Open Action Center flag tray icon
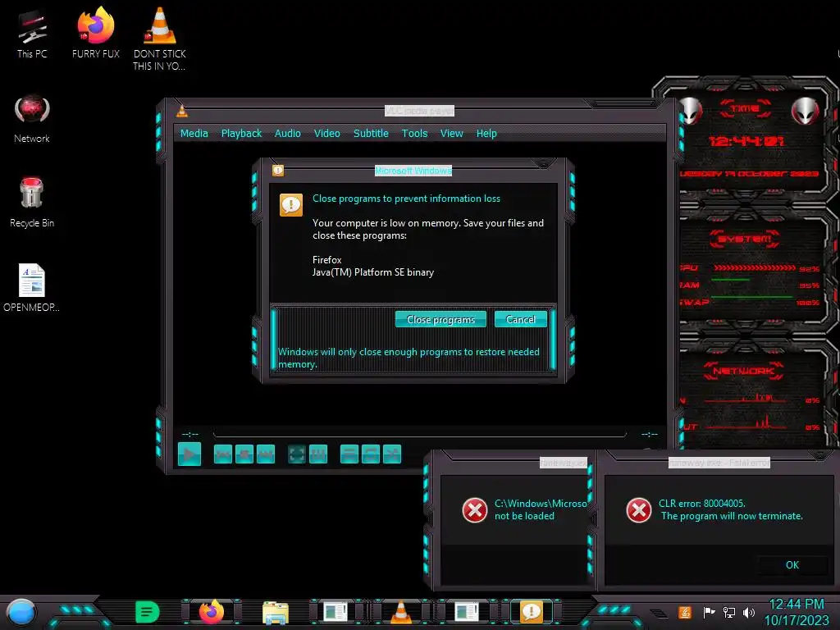This screenshot has height=630, width=840. [x=709, y=612]
